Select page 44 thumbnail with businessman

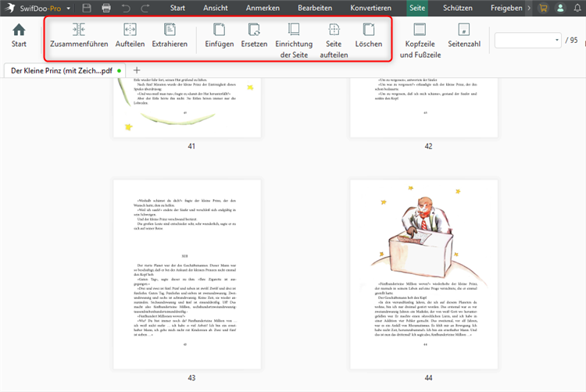coord(423,274)
